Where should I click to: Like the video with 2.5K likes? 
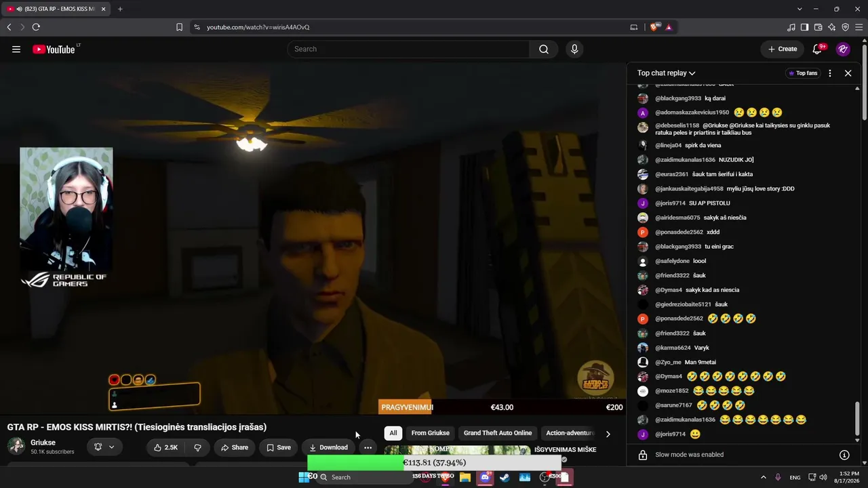(x=165, y=447)
